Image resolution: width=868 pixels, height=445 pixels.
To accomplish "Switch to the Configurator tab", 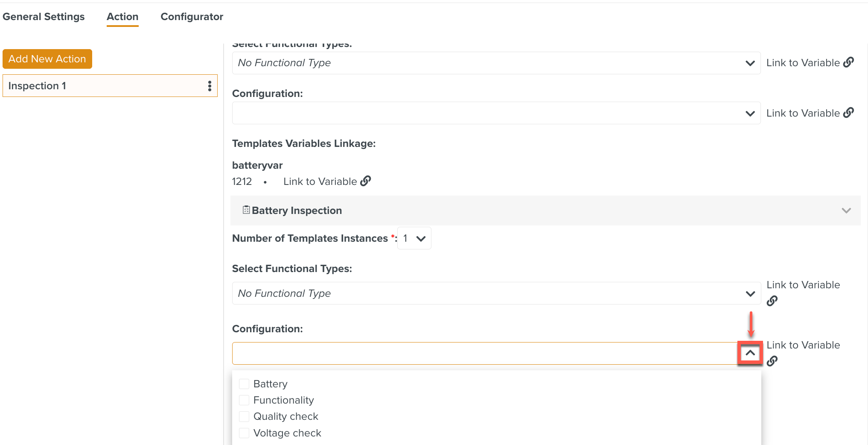I will [x=192, y=16].
